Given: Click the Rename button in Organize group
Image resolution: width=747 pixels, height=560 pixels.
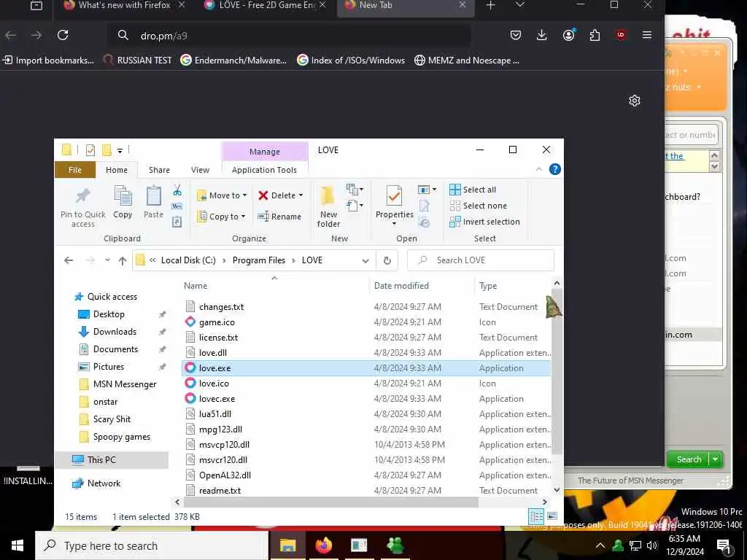Looking at the screenshot, I should coord(279,217).
